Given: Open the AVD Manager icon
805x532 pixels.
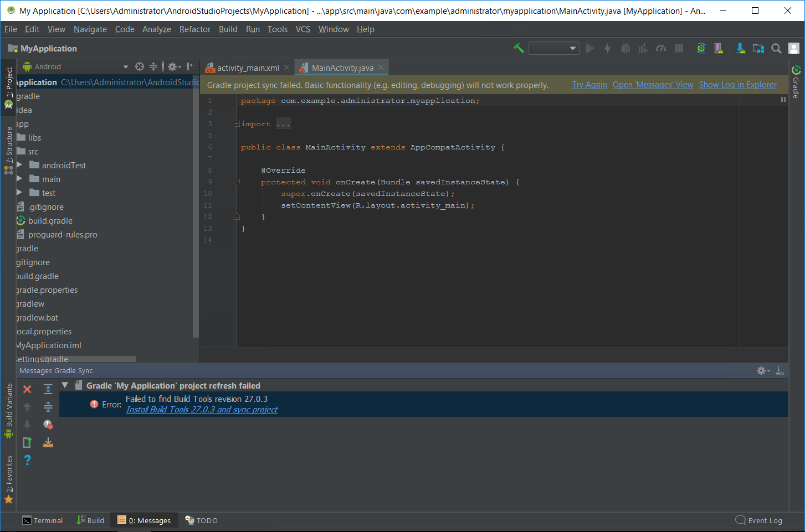Looking at the screenshot, I should point(719,48).
